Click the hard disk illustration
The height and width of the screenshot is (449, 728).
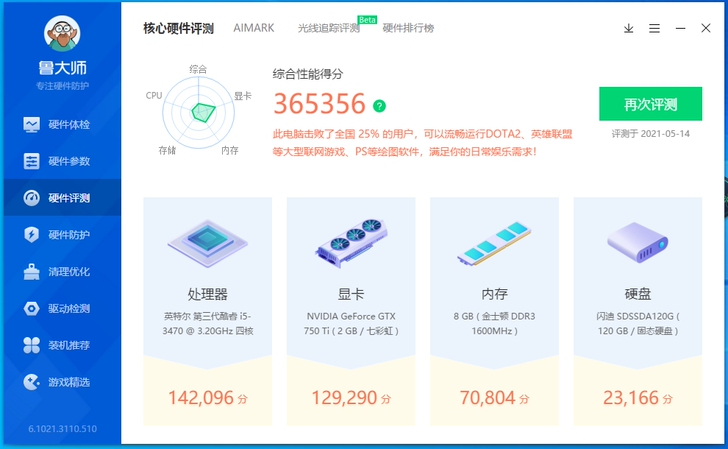(x=638, y=242)
